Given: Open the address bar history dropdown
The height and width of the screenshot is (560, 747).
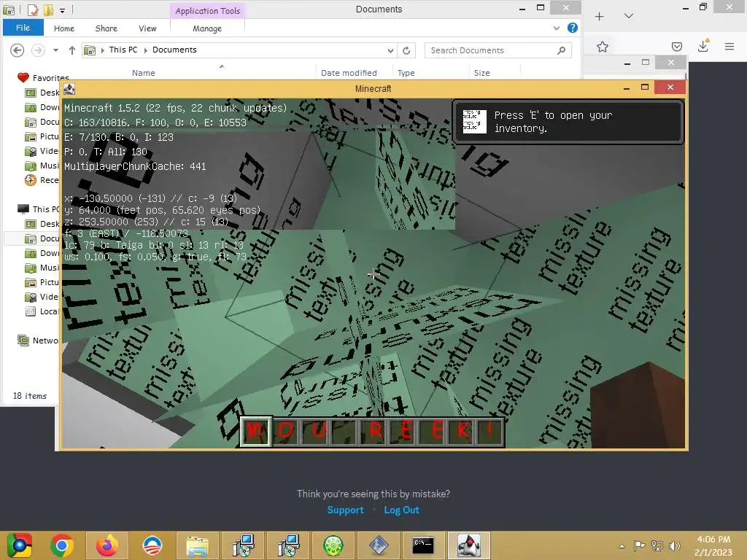Looking at the screenshot, I should [390, 50].
